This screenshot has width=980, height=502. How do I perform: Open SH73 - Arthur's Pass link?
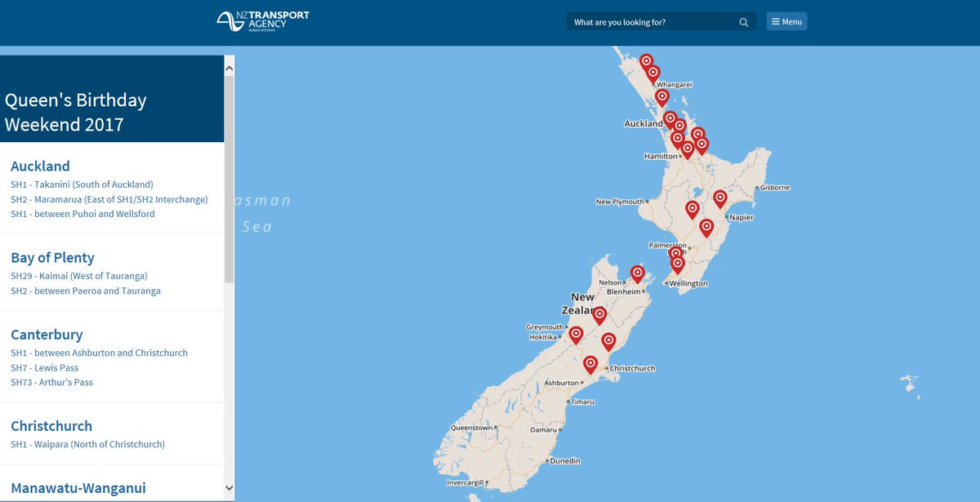tap(51, 382)
